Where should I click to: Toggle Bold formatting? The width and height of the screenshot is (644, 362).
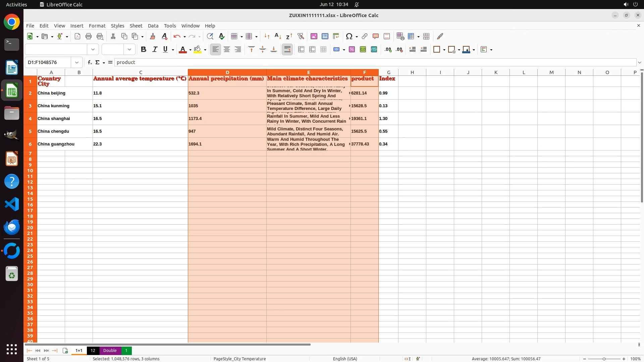(x=144, y=50)
